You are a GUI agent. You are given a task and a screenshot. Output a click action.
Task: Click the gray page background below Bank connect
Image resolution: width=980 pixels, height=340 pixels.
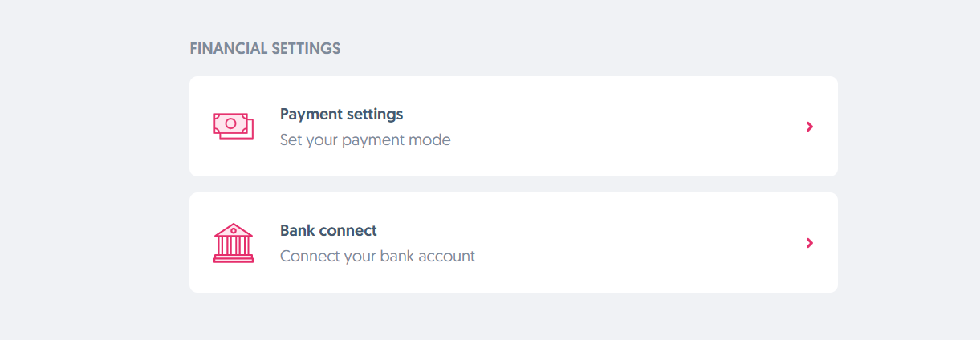click(514, 318)
